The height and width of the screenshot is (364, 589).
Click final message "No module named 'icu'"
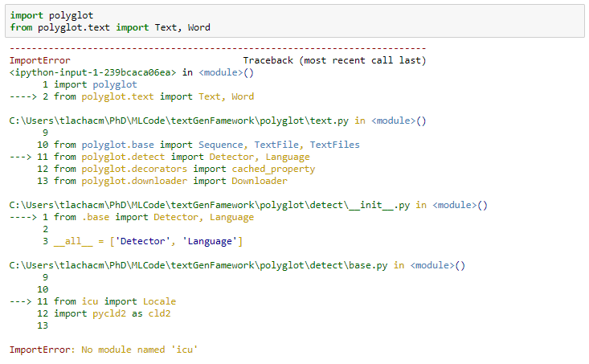coord(140,350)
